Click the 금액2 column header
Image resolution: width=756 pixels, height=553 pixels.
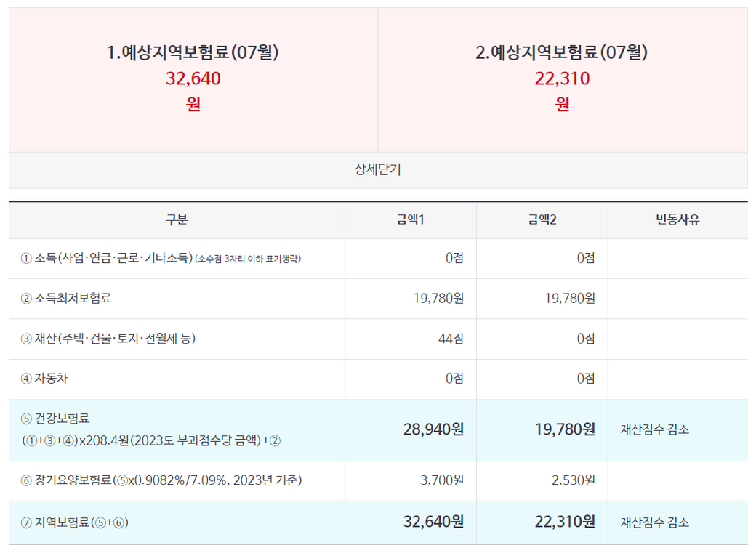point(542,220)
